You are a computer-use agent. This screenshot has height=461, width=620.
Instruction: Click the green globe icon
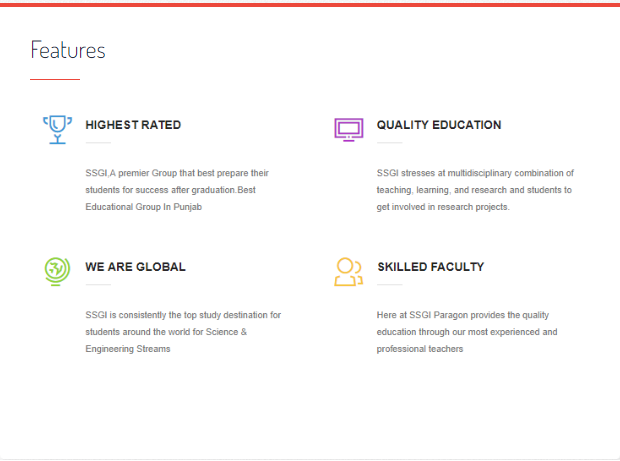pyautogui.click(x=57, y=270)
